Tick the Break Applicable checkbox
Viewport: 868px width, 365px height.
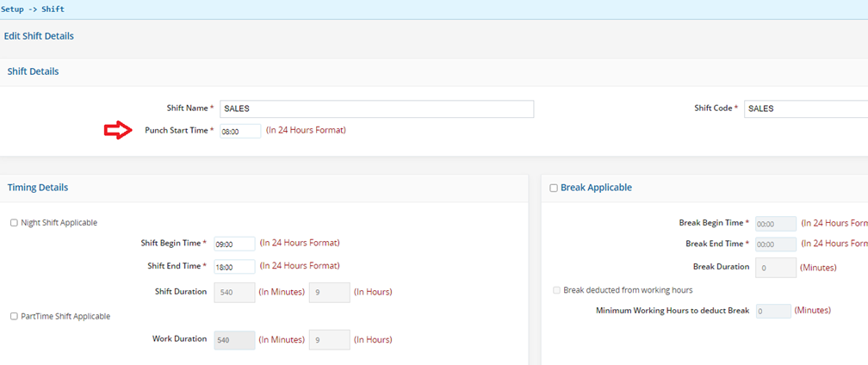click(554, 188)
